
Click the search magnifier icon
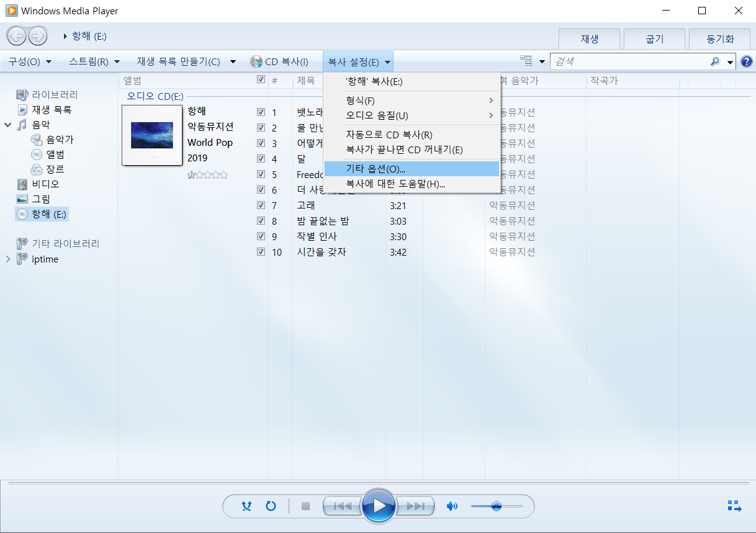coord(715,61)
